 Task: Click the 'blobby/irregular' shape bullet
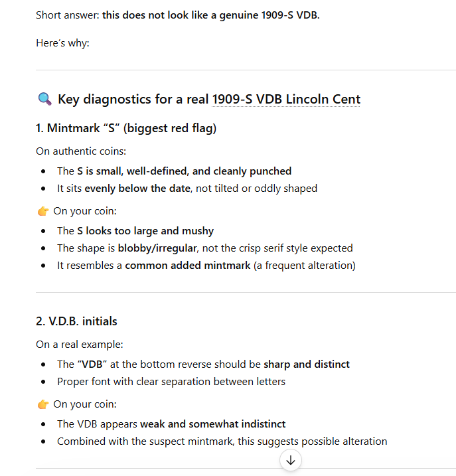[x=204, y=248]
